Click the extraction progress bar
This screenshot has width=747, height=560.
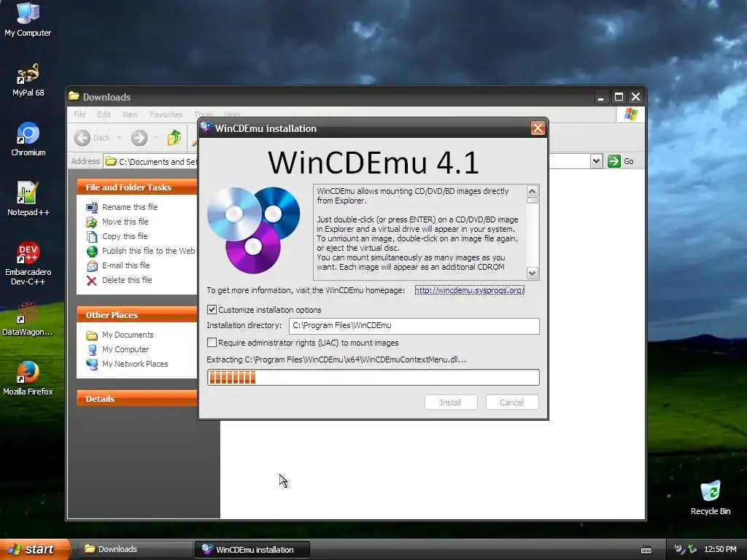pyautogui.click(x=373, y=378)
